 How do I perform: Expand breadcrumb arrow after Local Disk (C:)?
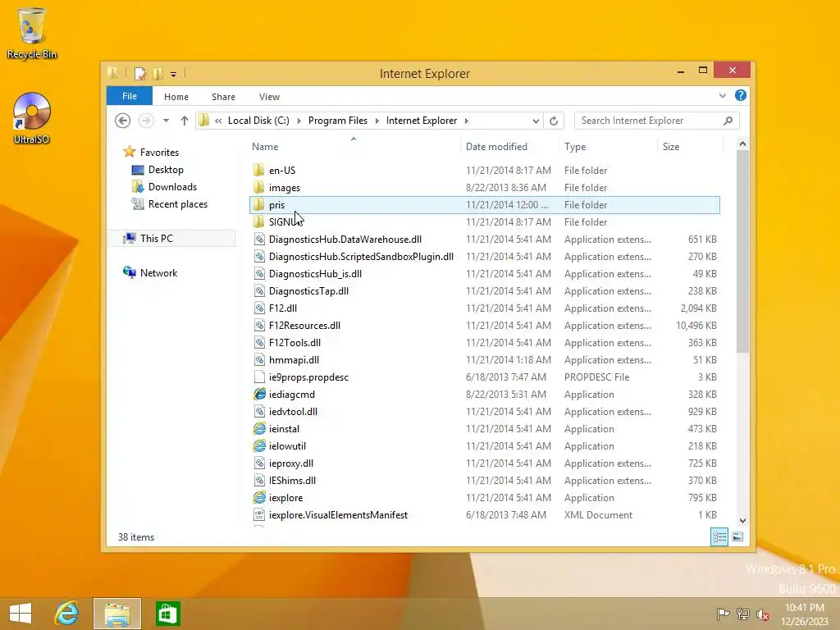(x=299, y=121)
